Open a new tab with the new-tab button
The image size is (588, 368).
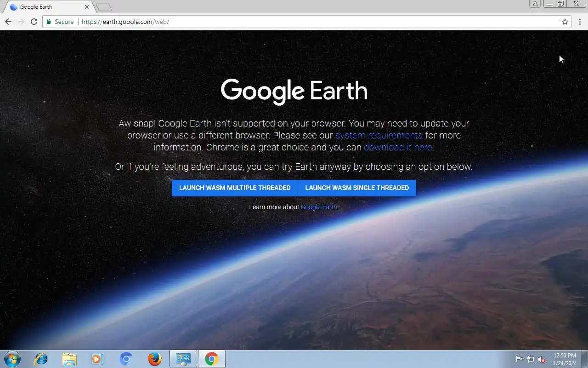[104, 7]
